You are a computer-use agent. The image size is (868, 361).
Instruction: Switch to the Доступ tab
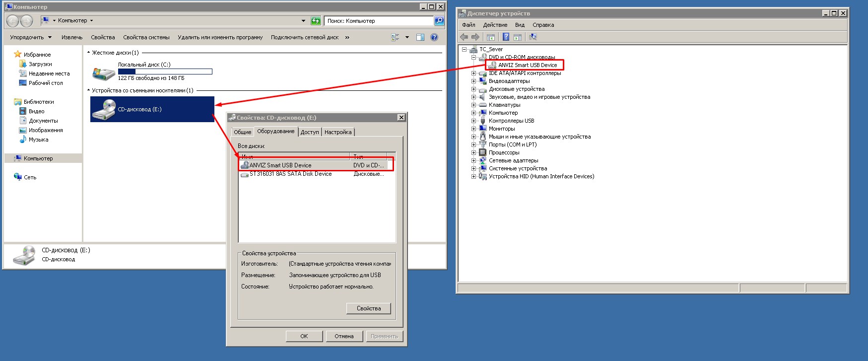(310, 132)
